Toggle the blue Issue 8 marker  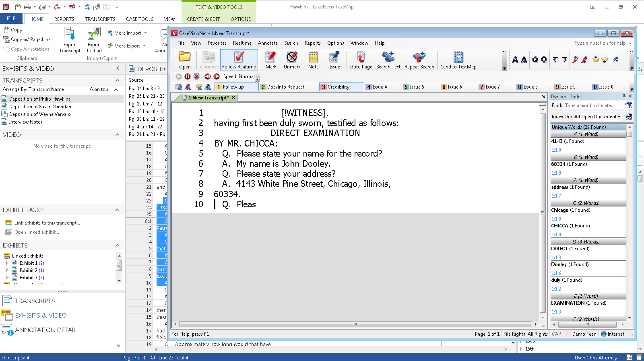click(527, 87)
